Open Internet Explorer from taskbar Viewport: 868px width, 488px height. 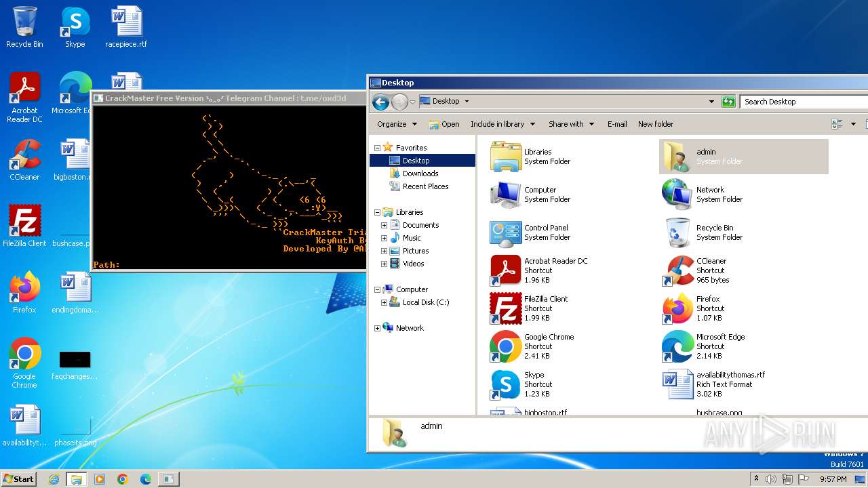pos(54,479)
